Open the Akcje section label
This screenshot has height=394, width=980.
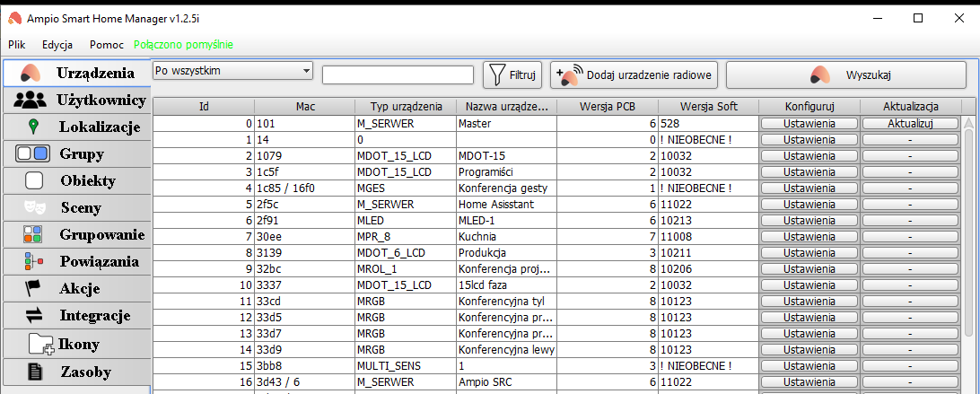pos(80,289)
